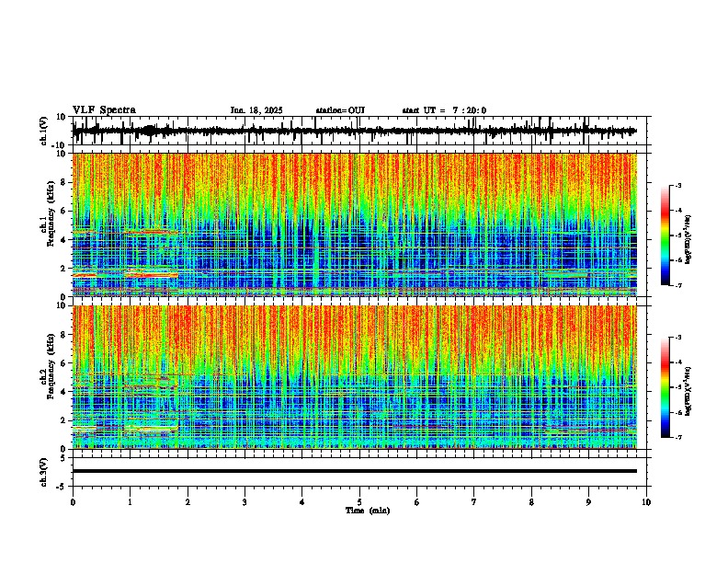This screenshot has height=563, width=728.
Task: Click time axis tick label "0"
Action: [73, 502]
